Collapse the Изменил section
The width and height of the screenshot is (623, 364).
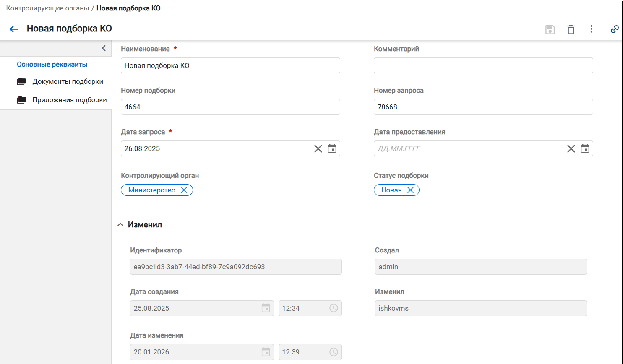120,225
